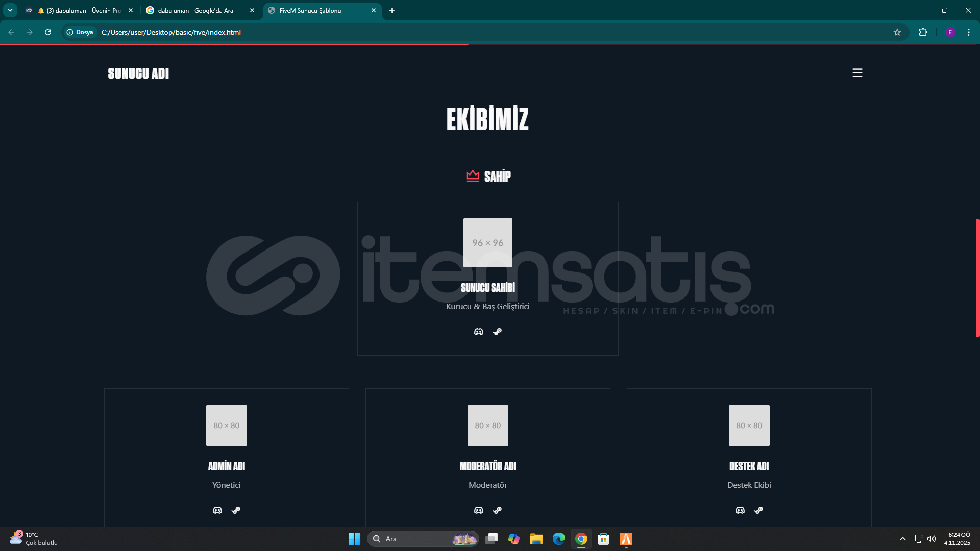Click Discord icon under Moderatör Adı

478,510
